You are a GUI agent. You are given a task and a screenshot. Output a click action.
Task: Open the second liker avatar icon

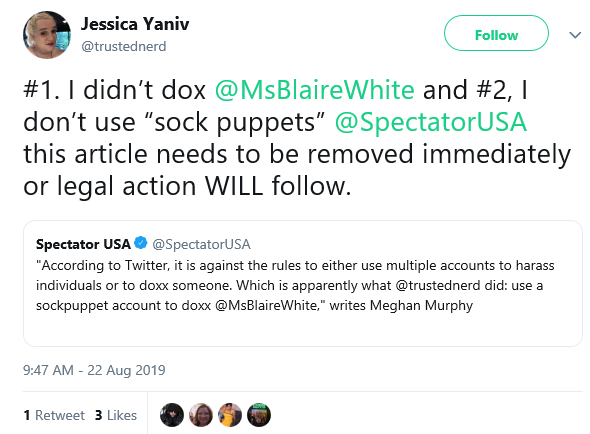pyautogui.click(x=201, y=415)
